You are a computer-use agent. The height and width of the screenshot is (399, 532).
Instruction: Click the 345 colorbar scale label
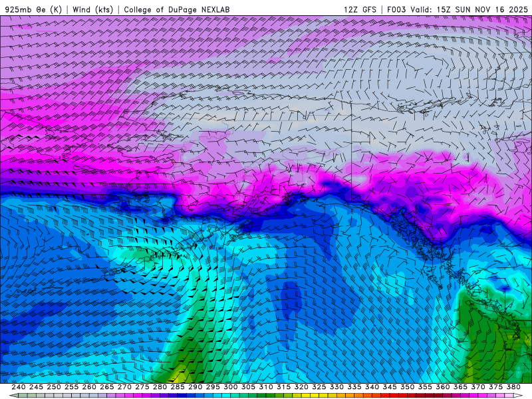tap(390, 387)
